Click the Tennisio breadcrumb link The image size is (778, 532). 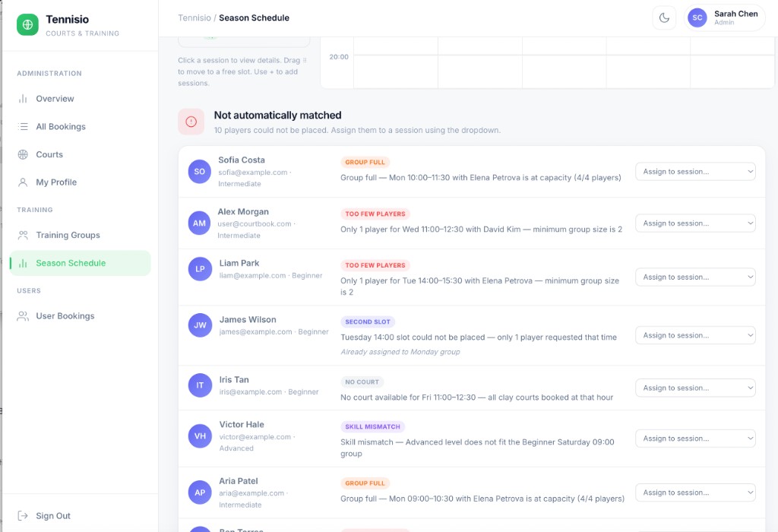click(194, 18)
